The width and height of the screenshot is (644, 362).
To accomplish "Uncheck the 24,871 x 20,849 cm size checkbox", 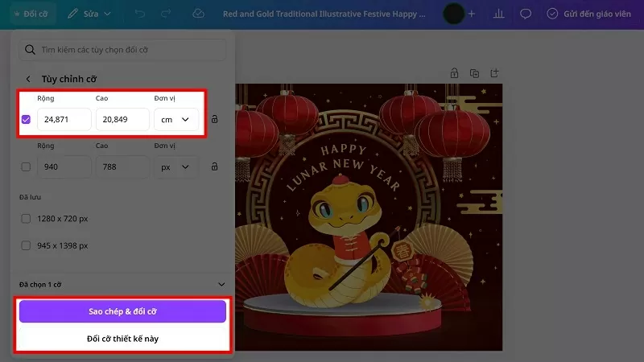I will pos(27,120).
